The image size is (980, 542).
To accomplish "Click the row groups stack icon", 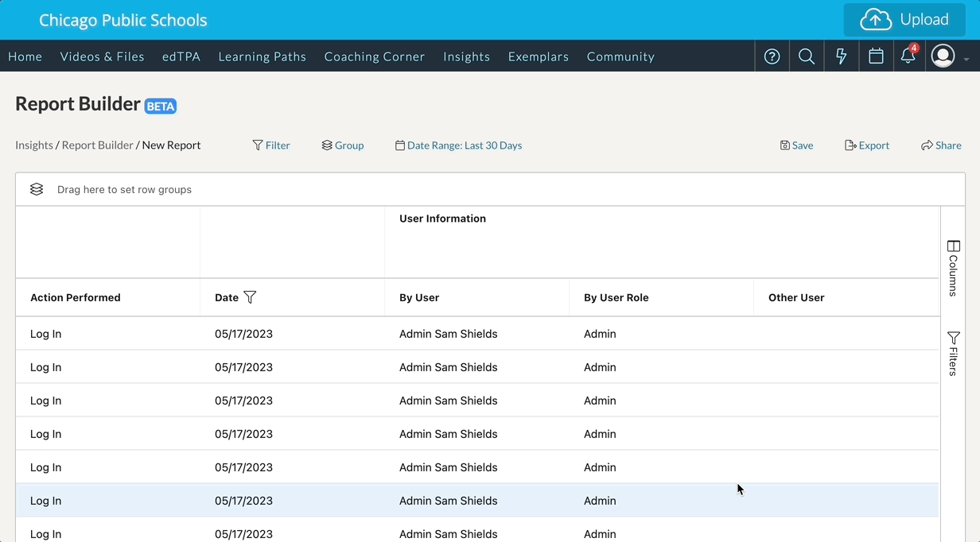I will pos(37,189).
